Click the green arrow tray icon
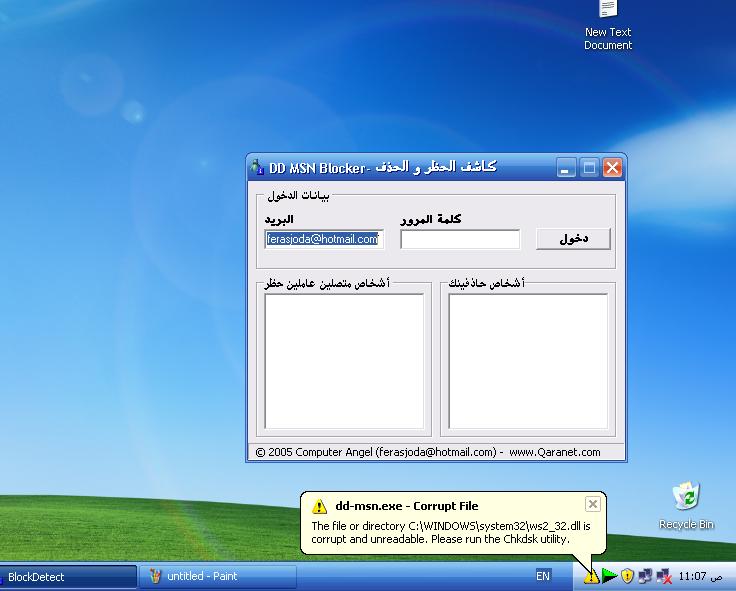Viewport: 736px width, 591px height. pyautogui.click(x=609, y=576)
